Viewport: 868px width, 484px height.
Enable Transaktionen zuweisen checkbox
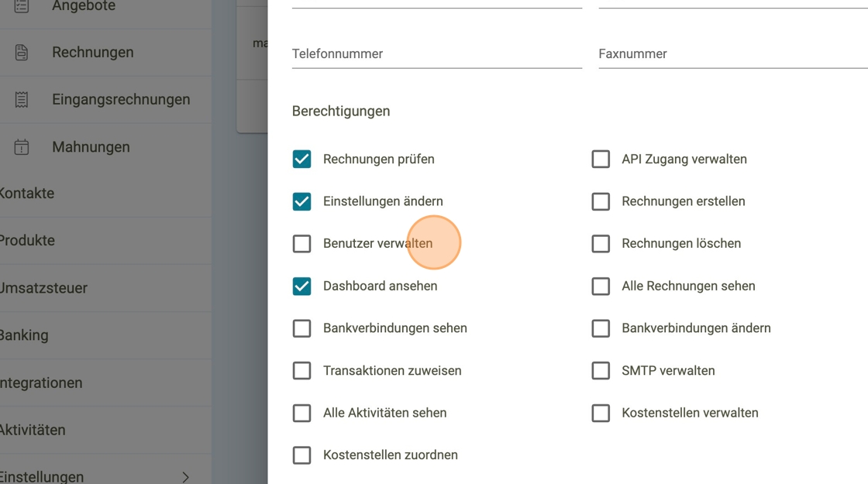pos(301,371)
